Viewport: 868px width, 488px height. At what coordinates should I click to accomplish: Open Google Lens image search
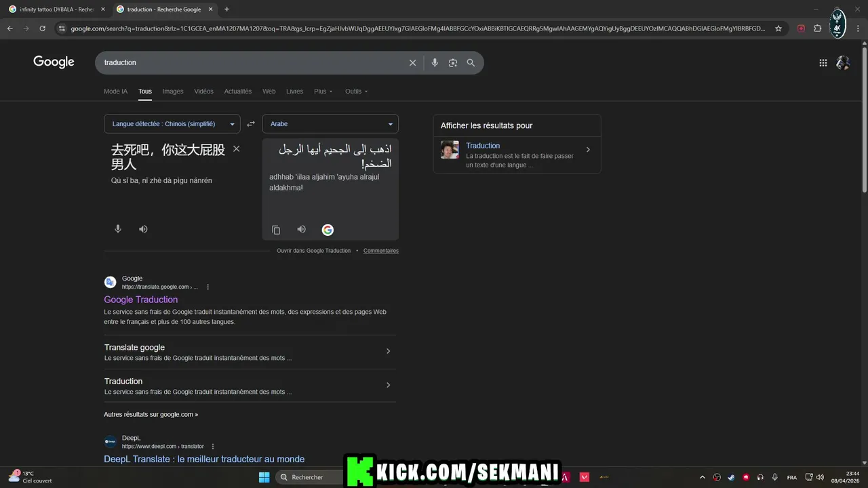453,62
